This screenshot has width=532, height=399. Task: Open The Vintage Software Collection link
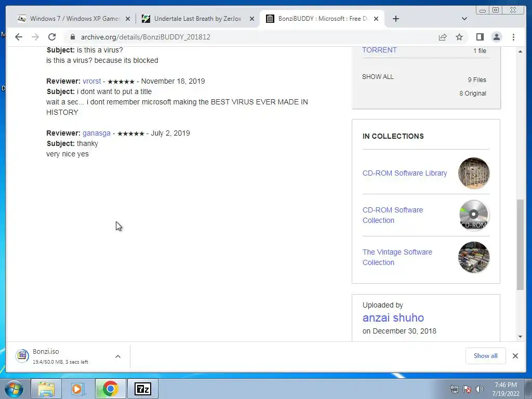point(397,257)
